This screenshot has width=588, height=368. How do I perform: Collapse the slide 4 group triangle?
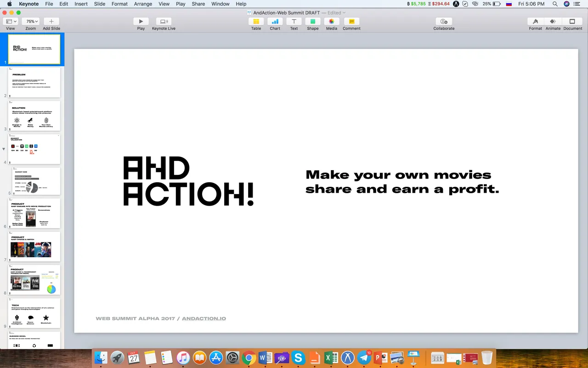(x=4, y=149)
